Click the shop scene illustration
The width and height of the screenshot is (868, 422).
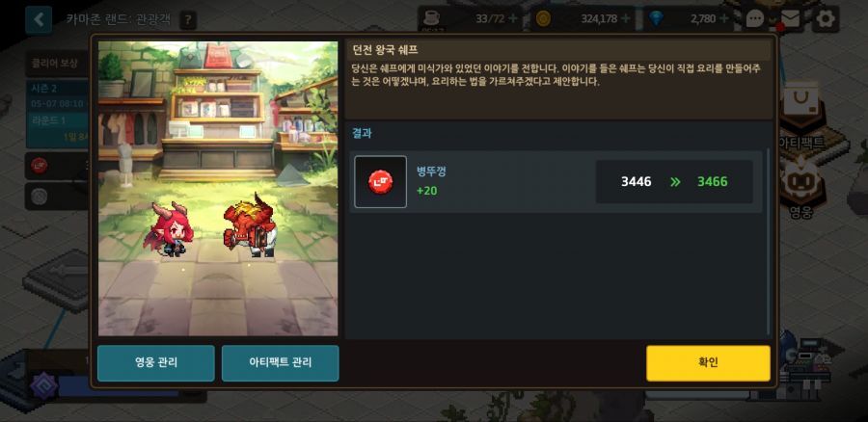pyautogui.click(x=218, y=189)
